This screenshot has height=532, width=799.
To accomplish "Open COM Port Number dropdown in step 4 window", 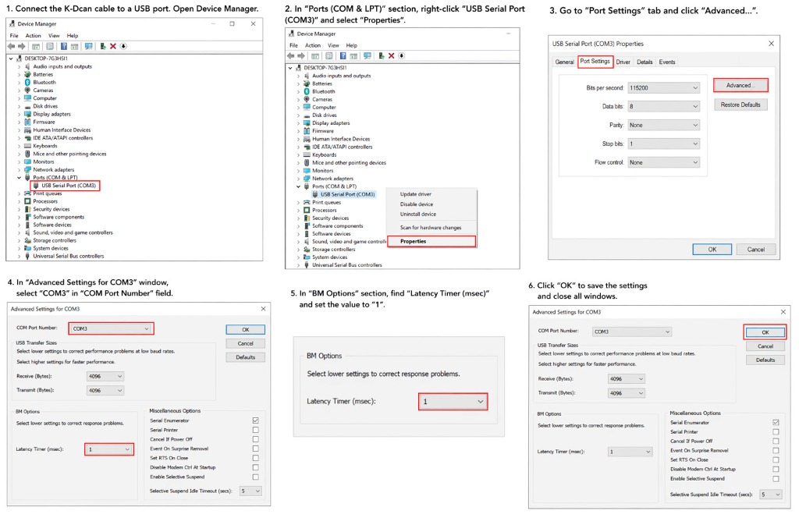I will [111, 328].
